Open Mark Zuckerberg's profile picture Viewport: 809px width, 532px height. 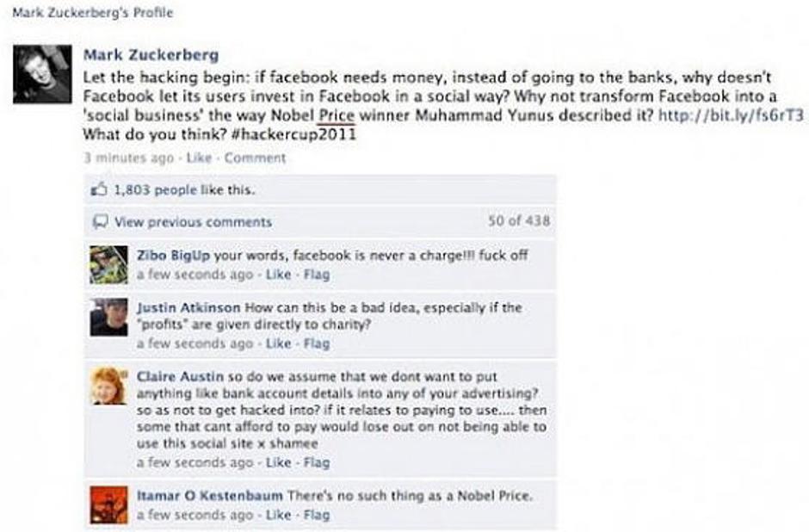[42, 74]
